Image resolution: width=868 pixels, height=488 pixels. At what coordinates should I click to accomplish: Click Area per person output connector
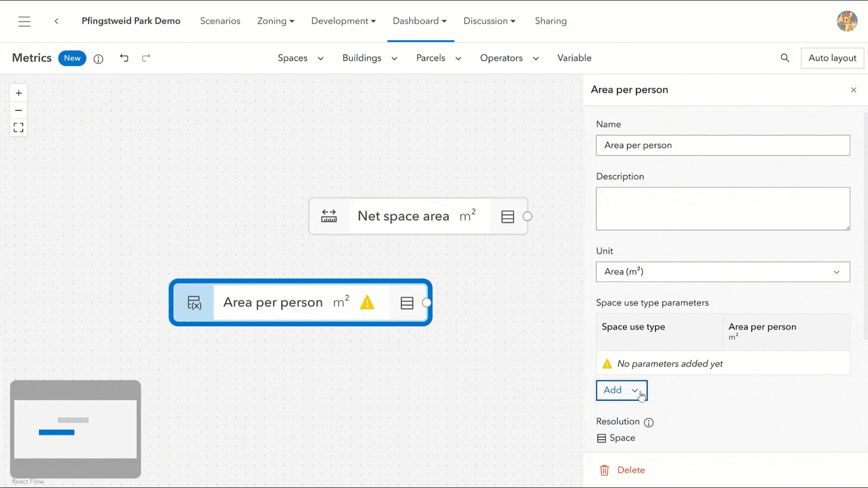(x=426, y=303)
